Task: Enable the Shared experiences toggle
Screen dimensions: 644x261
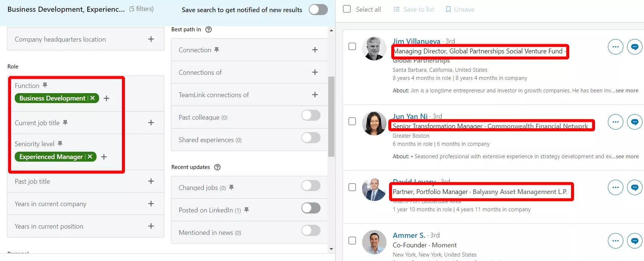Action: click(x=311, y=138)
